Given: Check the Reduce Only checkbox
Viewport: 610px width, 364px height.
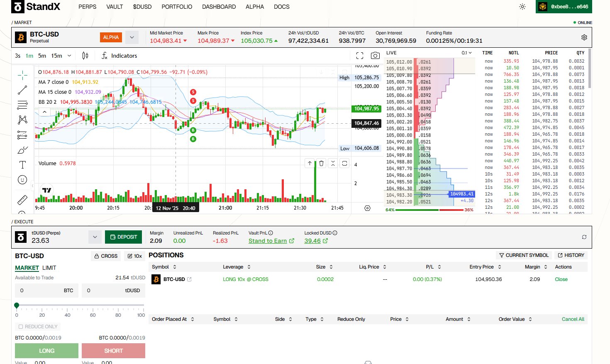Looking at the screenshot, I should coord(21,327).
